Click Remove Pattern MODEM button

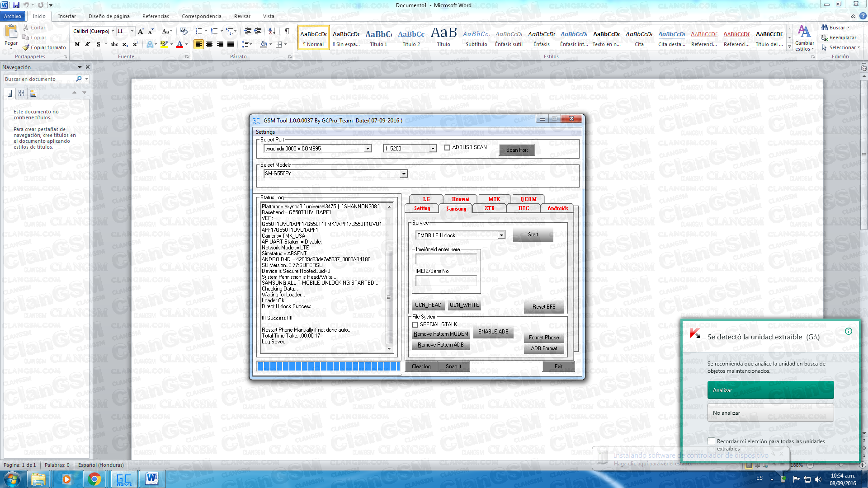click(441, 334)
